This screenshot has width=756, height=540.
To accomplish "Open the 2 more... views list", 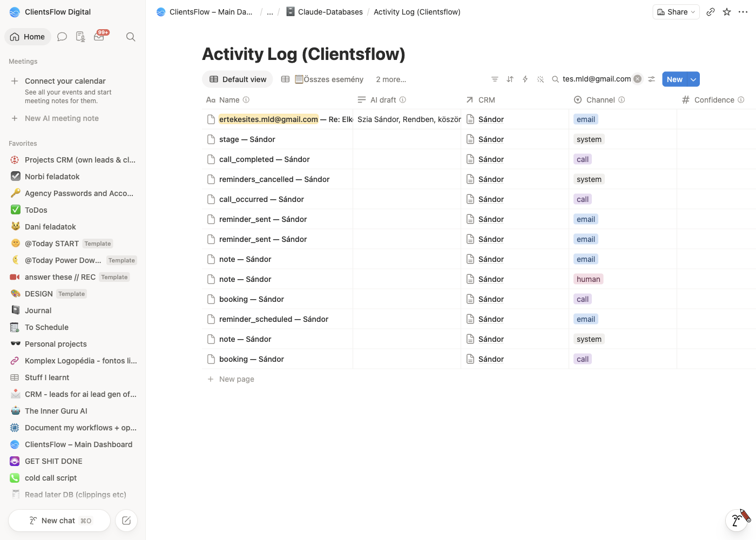I will (391, 79).
